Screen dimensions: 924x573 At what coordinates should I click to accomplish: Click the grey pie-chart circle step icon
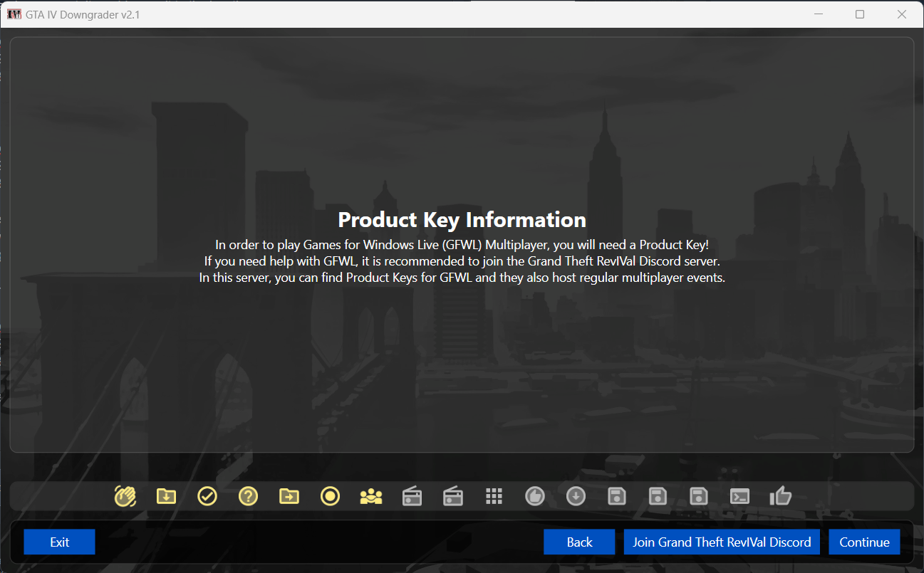pos(535,496)
